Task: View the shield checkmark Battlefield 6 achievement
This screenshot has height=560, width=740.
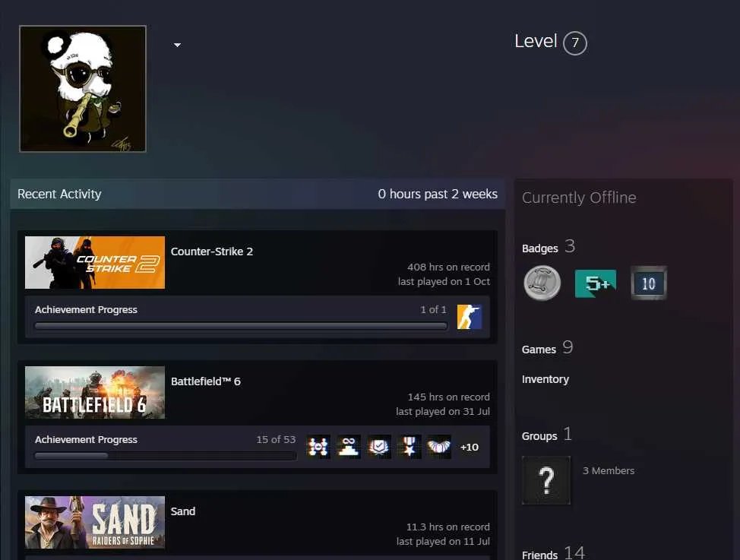Action: (x=379, y=447)
